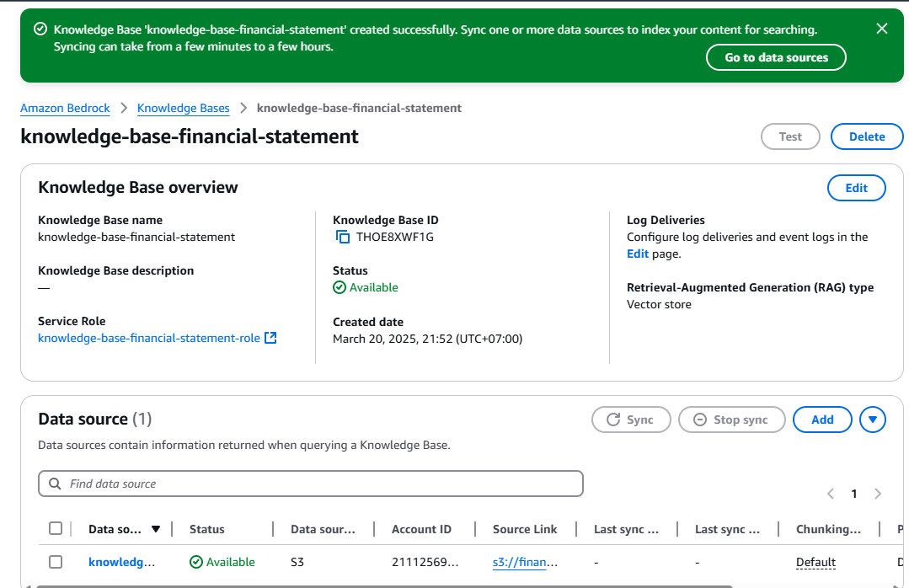Image resolution: width=909 pixels, height=588 pixels.
Task: Open the dropdown next to the Add button
Action: (873, 420)
